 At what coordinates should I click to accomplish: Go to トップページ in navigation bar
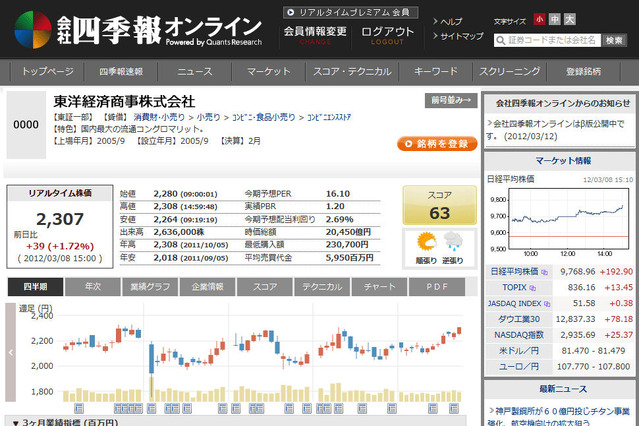(x=48, y=72)
